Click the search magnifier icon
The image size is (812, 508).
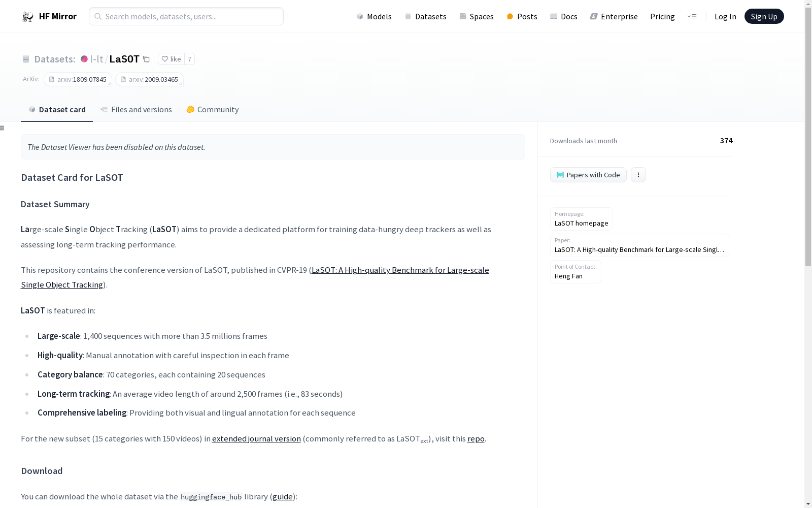(98, 16)
